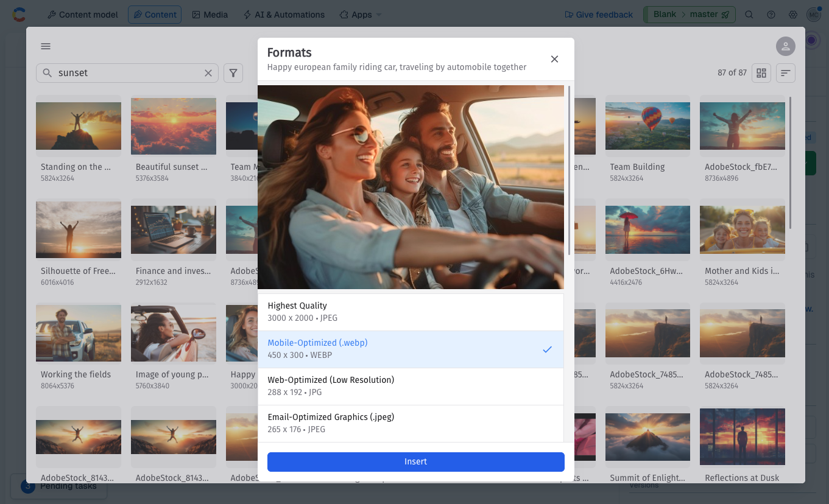Open the help question mark icon
829x504 pixels.
point(771,15)
